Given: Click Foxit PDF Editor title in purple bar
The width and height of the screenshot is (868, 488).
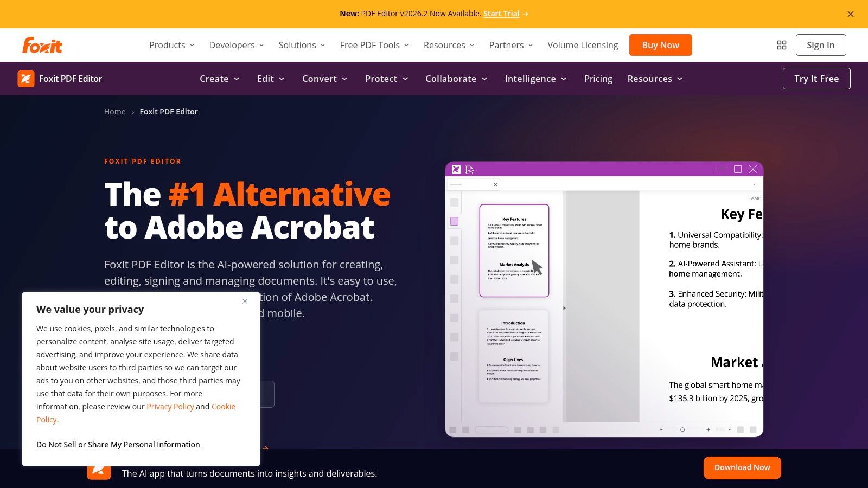Looking at the screenshot, I should (x=71, y=79).
